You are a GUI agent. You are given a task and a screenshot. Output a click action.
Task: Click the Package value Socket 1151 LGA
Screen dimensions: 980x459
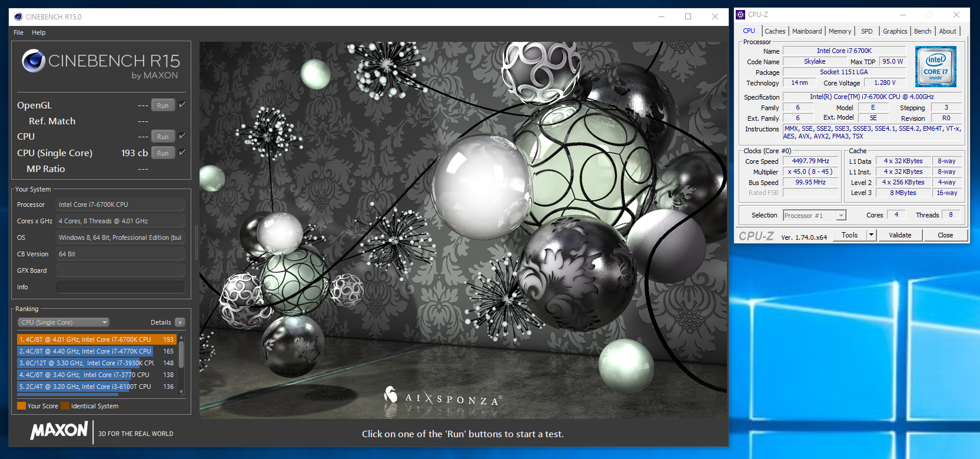pos(843,72)
